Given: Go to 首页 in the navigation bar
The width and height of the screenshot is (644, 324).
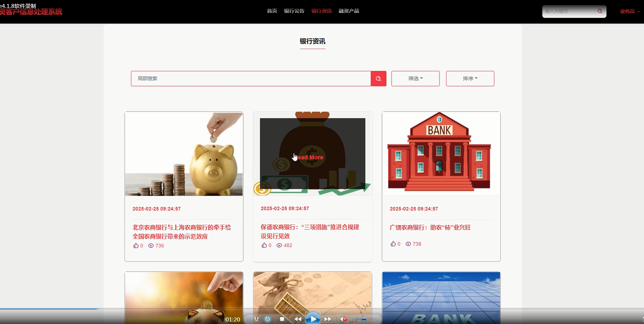Looking at the screenshot, I should [272, 11].
